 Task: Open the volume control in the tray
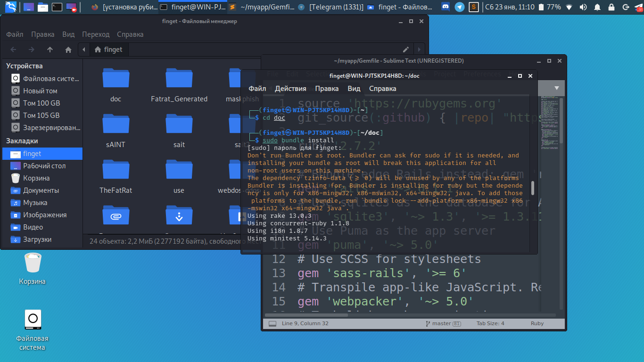coord(584,7)
